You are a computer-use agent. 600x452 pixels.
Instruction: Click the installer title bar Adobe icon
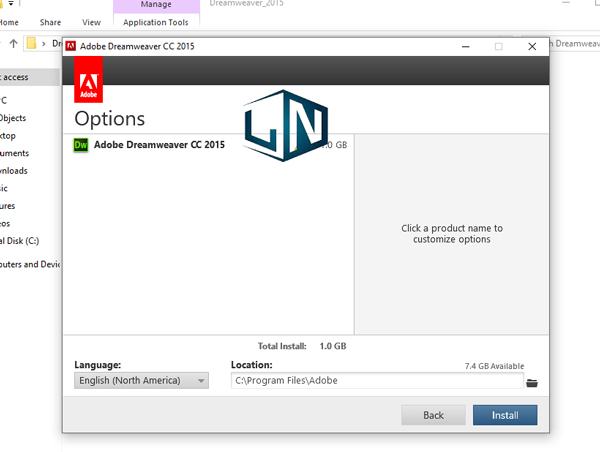pos(70,46)
